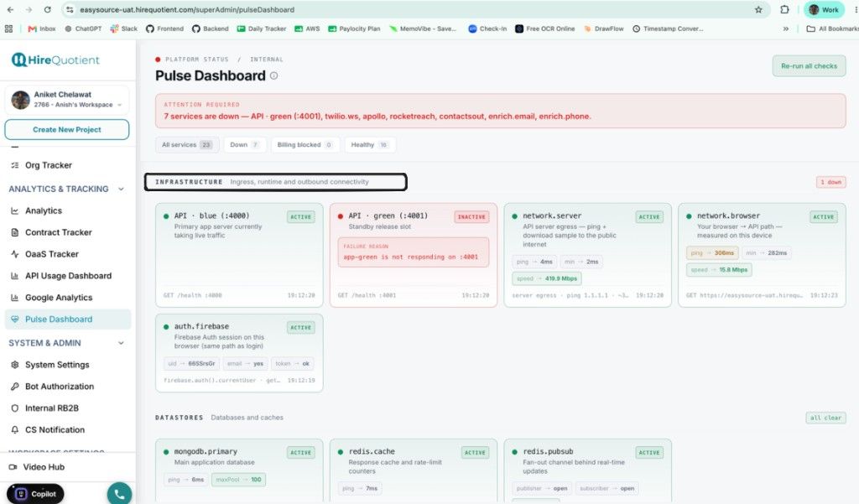Open the Check-In bookmark
Viewport: 859px width, 504px height.
[x=487, y=29]
